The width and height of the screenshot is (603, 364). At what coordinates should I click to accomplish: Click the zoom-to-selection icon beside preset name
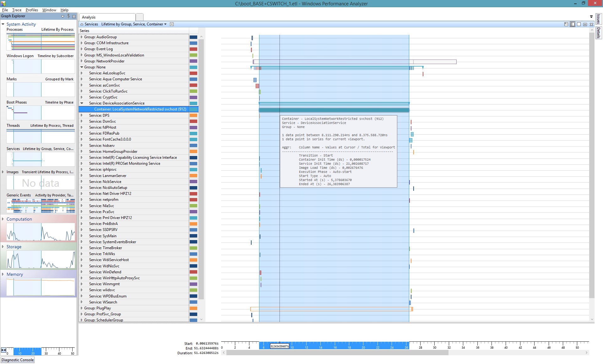(172, 24)
